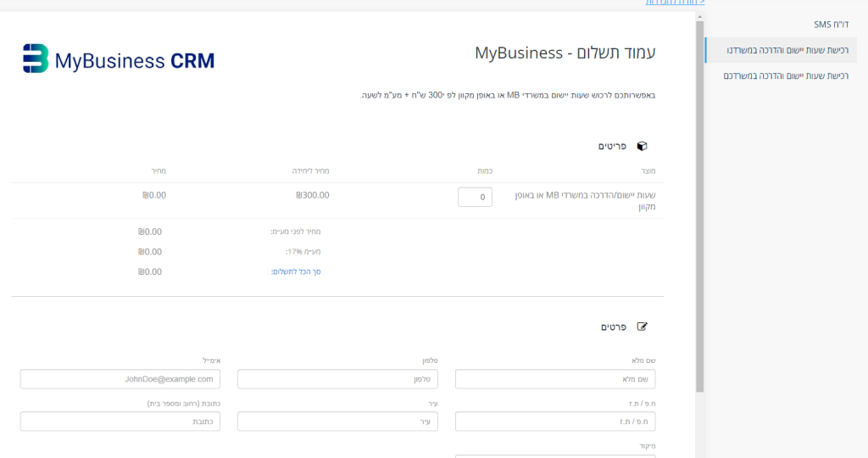Click the מחיר column header
Viewport: 868px width, 458px height.
(159, 171)
